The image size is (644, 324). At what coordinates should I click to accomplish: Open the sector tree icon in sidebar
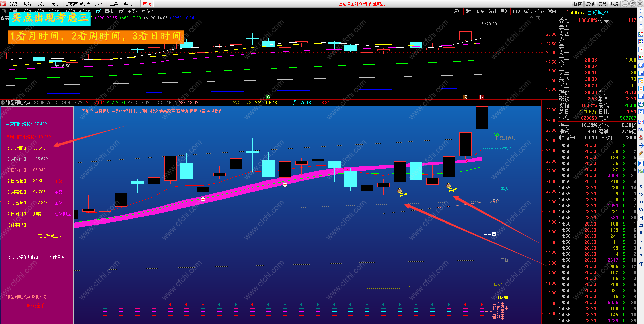tap(641, 81)
